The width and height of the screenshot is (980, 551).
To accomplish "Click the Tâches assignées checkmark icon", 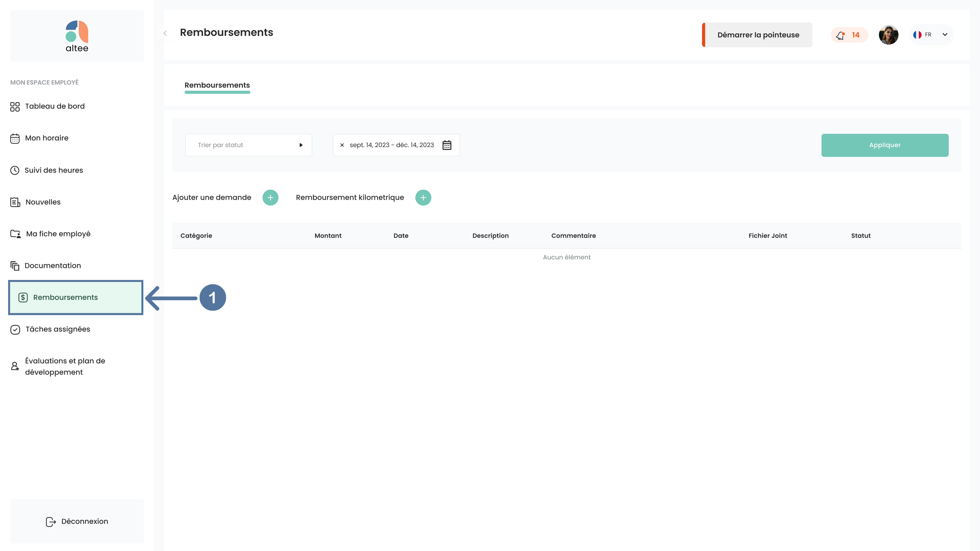I will [15, 329].
